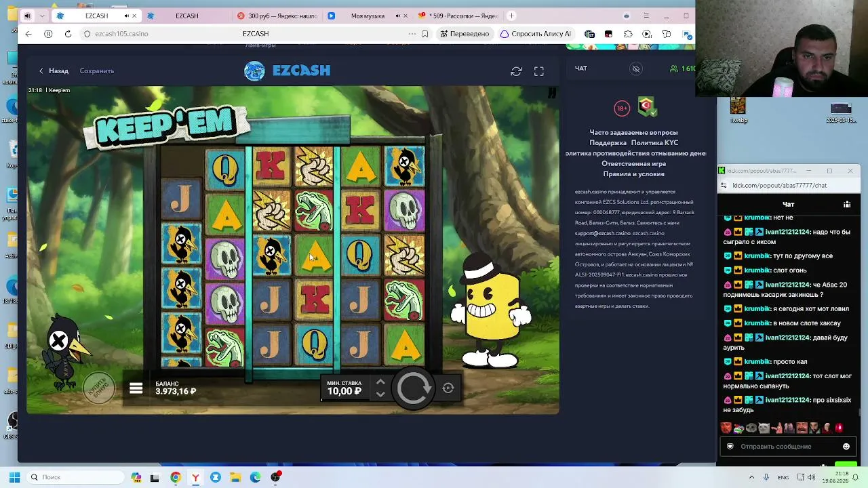Open File Explorer from the taskbar

pyautogui.click(x=235, y=477)
